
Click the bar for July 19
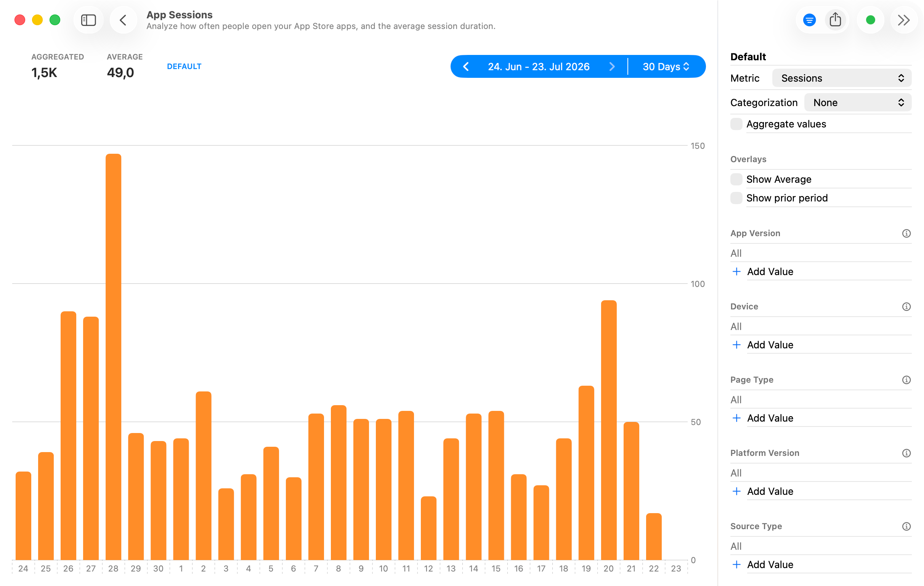point(586,473)
